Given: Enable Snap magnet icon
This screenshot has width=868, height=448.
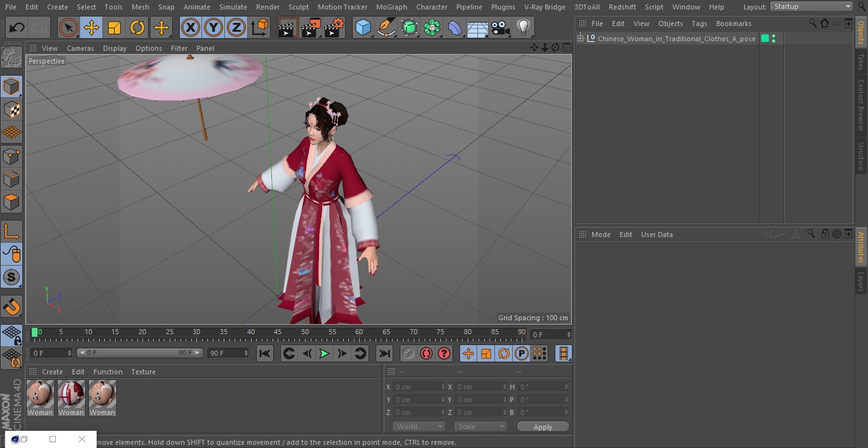Looking at the screenshot, I should point(11,306).
